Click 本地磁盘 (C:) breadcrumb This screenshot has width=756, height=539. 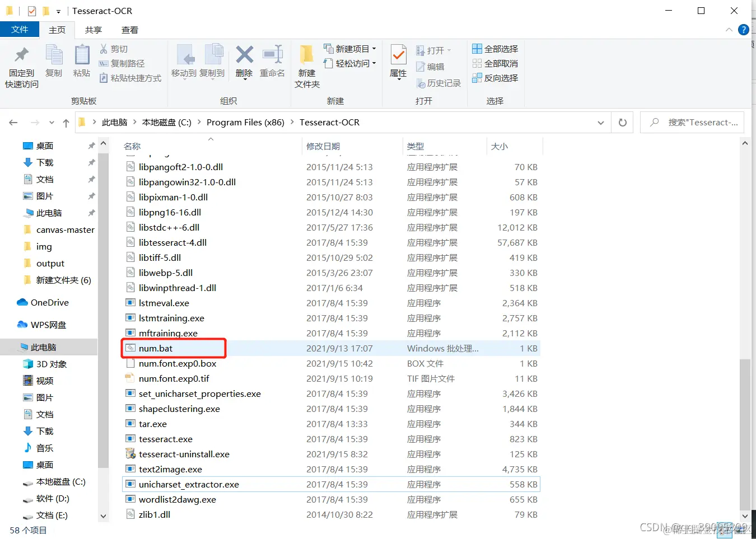167,122
